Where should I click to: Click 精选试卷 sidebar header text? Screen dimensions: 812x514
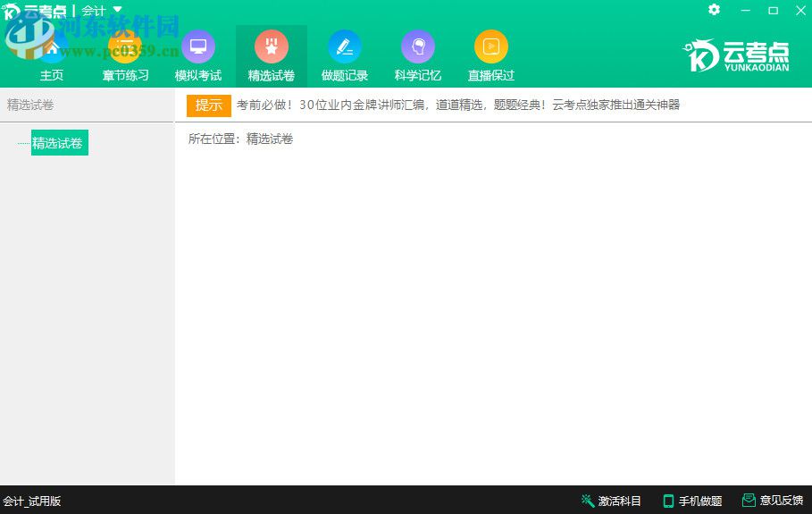pyautogui.click(x=30, y=105)
